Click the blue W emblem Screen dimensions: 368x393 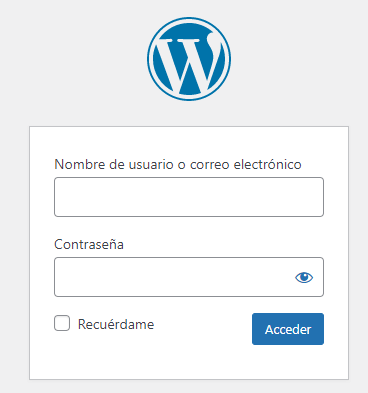(x=189, y=59)
